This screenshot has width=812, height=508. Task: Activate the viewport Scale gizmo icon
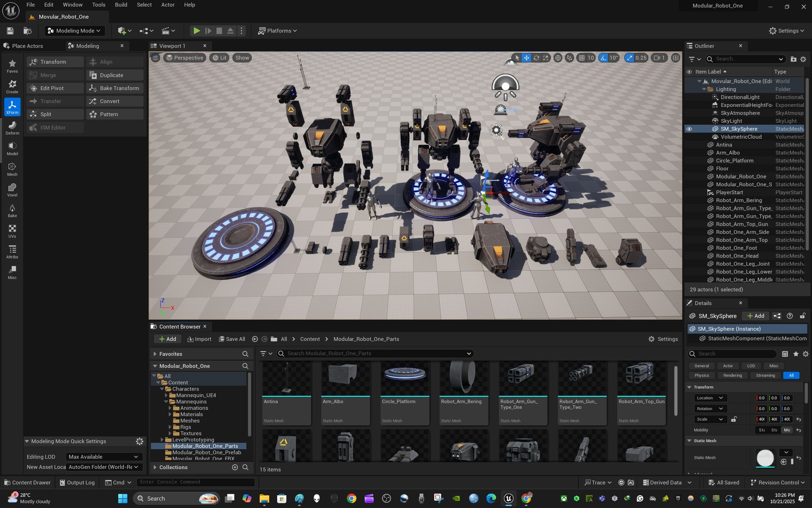(x=546, y=58)
